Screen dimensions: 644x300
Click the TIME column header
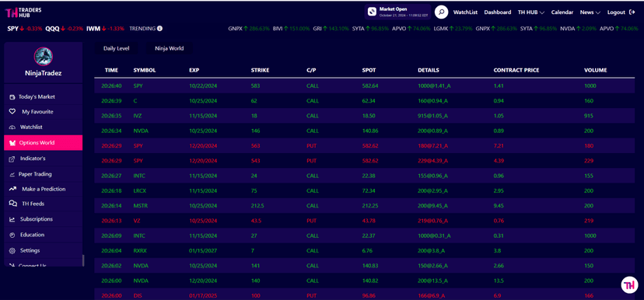tap(111, 70)
